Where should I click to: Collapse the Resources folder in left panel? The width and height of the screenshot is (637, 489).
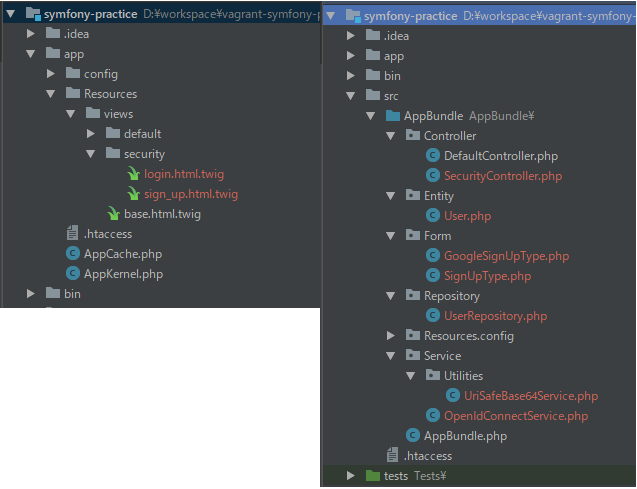50,94
